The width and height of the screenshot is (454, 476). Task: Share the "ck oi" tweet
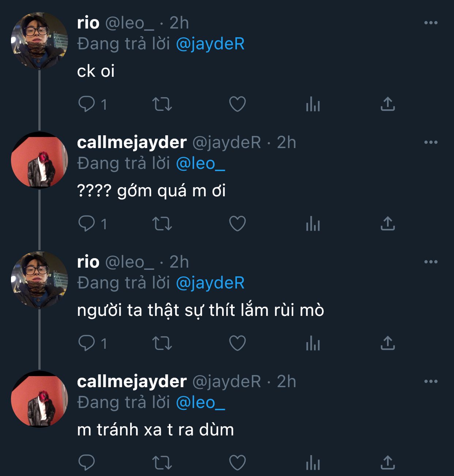(387, 104)
